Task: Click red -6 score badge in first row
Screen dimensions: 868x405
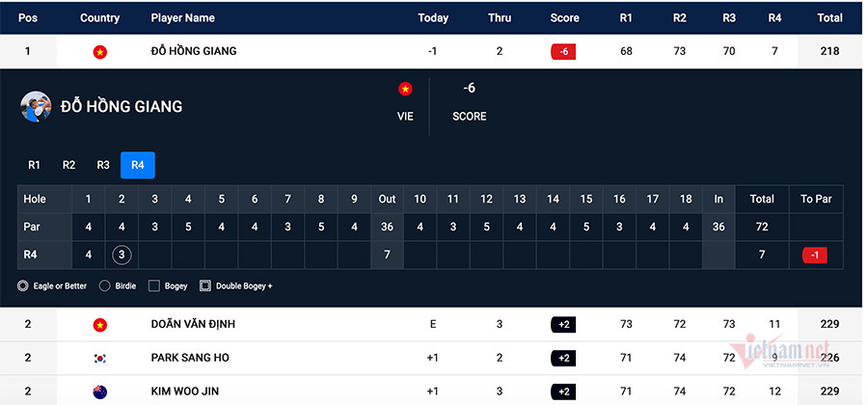Action: pyautogui.click(x=563, y=51)
